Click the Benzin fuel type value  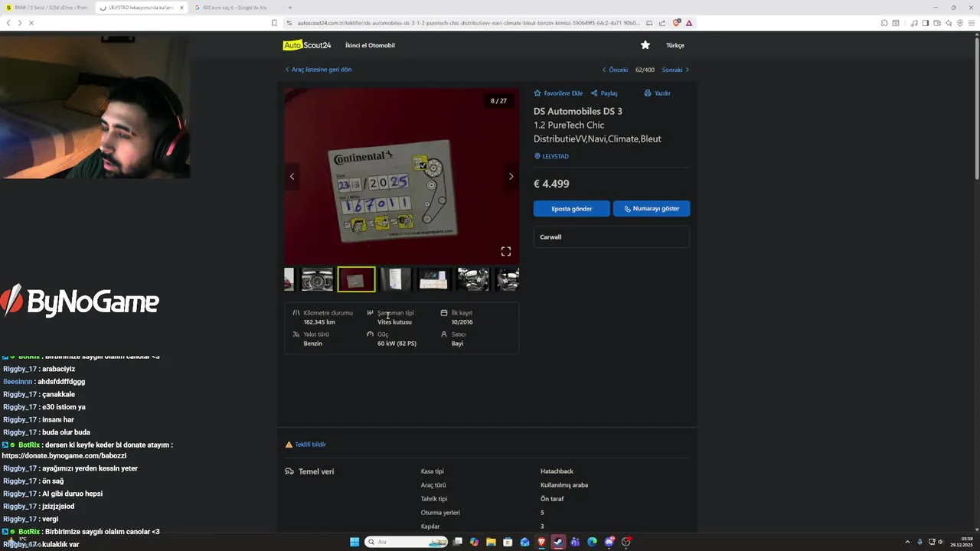coord(312,344)
